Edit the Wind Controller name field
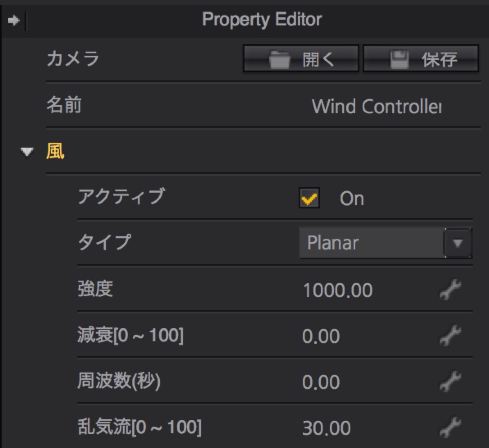489x448 pixels. coord(376,107)
